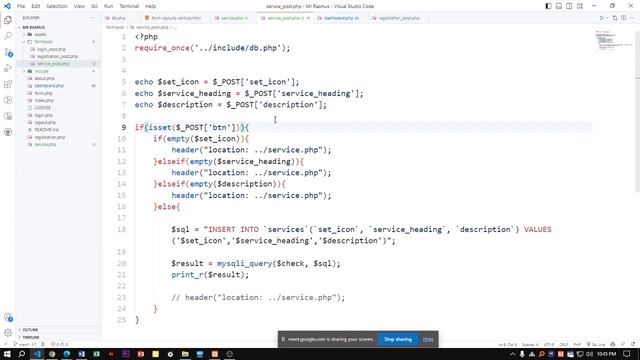Open the taskbar search icon
Screen dimensions: 640x360
[x=22, y=354]
